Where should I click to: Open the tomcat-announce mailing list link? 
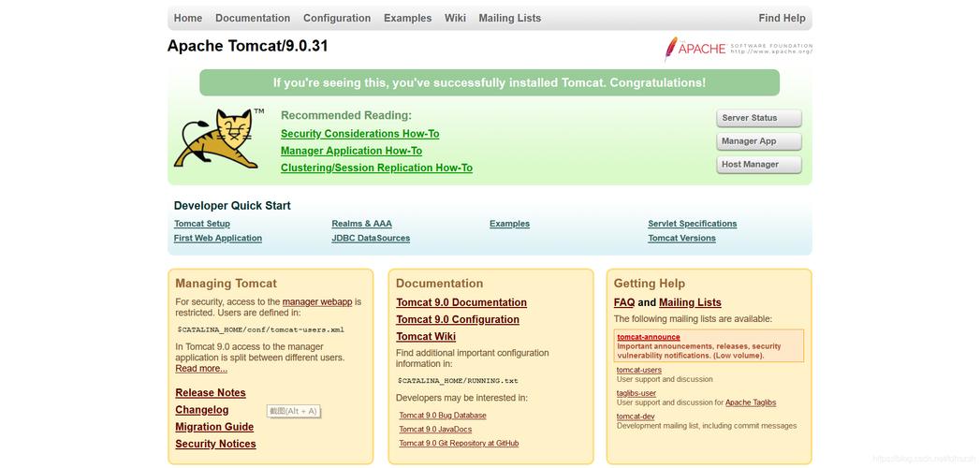tap(649, 337)
